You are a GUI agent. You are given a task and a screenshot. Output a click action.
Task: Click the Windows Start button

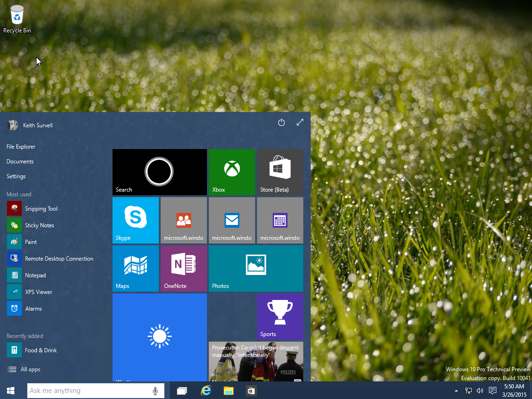(11, 391)
